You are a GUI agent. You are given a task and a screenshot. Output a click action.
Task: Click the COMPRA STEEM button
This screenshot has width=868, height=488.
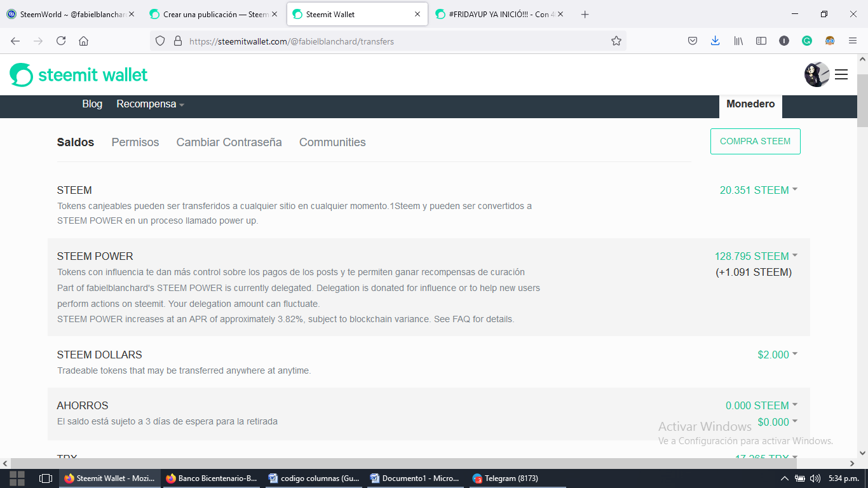pos(756,142)
